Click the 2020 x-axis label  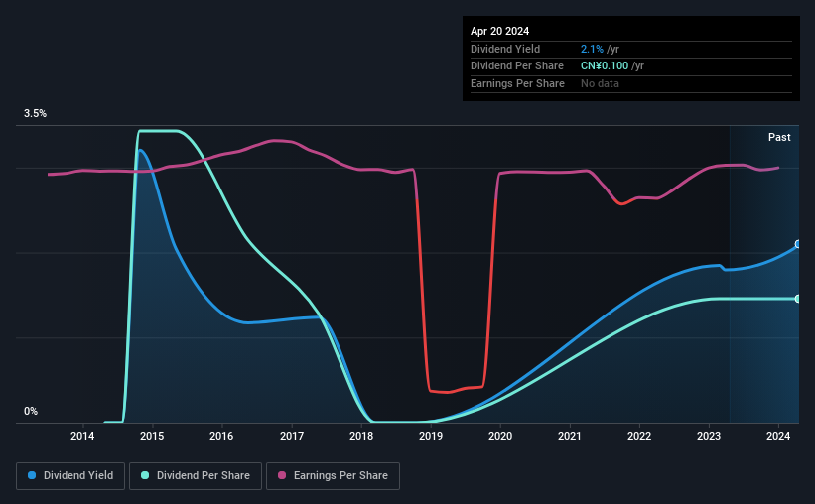[500, 436]
